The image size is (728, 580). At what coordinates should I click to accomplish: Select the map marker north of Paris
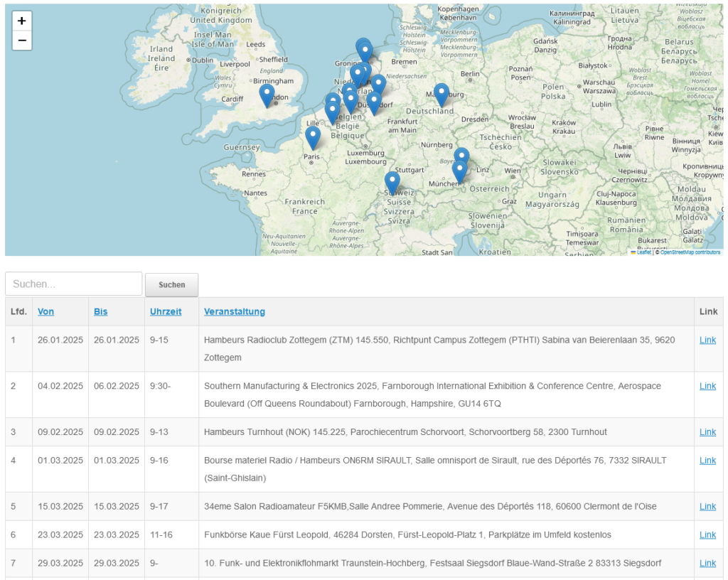point(312,136)
